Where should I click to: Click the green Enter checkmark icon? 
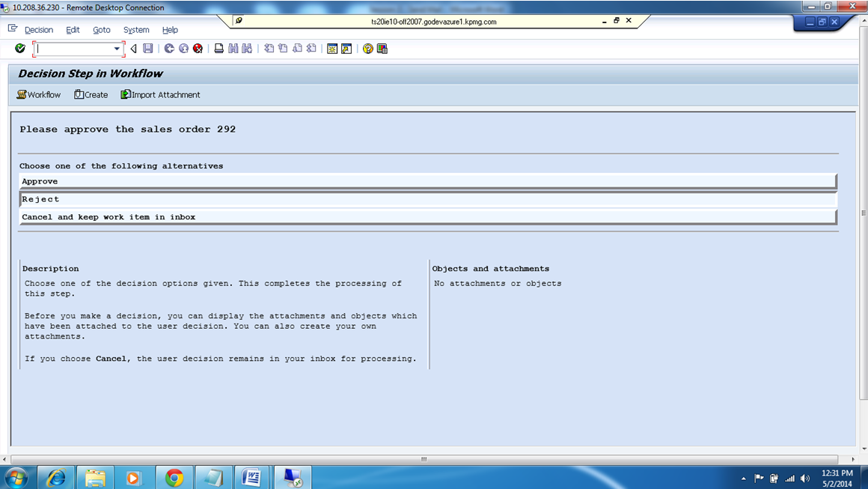(x=20, y=48)
